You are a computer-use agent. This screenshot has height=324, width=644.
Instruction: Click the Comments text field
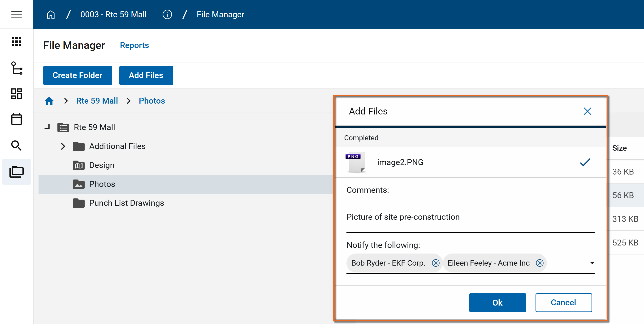click(x=470, y=217)
